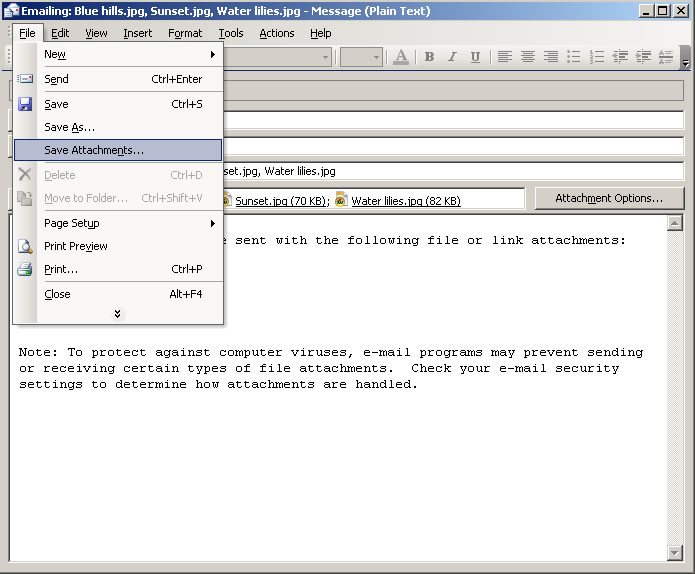
Task: Click the Font Color icon
Action: point(401,57)
